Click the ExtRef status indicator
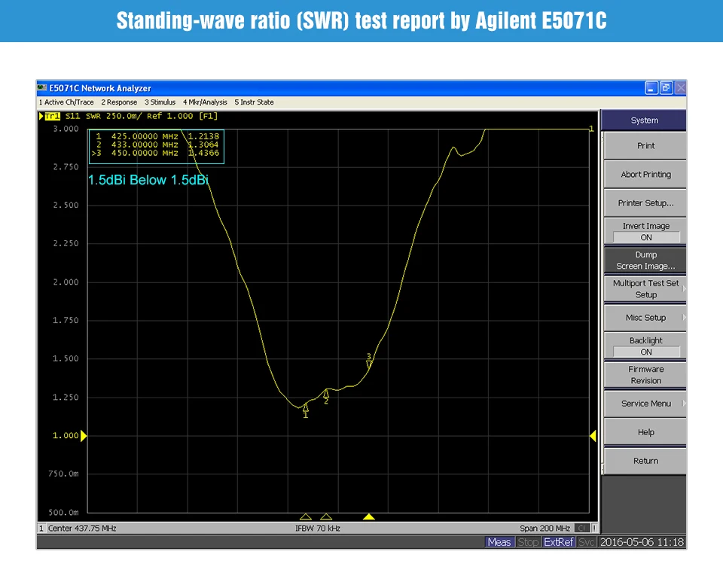The width and height of the screenshot is (723, 588). coord(558,541)
